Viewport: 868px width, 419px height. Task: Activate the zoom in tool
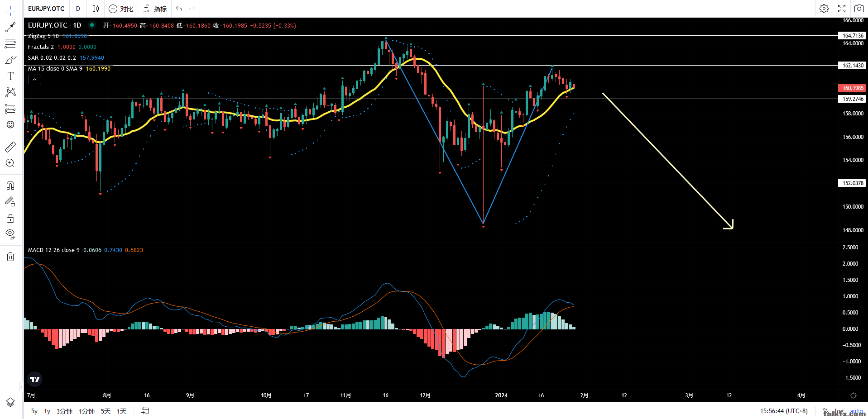(10, 163)
